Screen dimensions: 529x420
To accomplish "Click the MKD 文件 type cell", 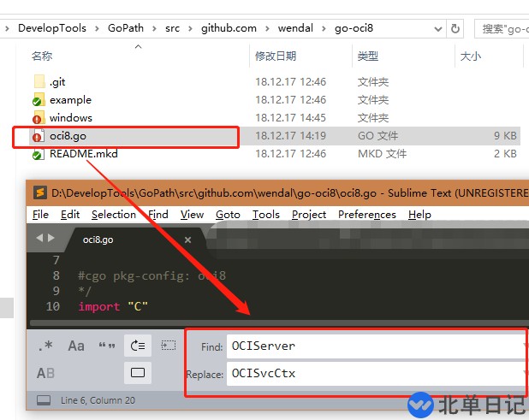I will [x=382, y=154].
